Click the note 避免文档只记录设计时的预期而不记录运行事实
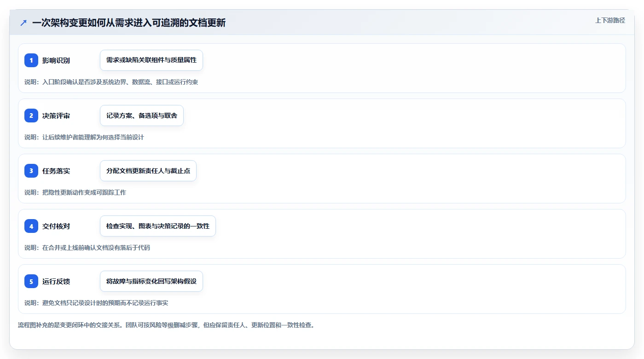This screenshot has width=644, height=359. pos(96,303)
